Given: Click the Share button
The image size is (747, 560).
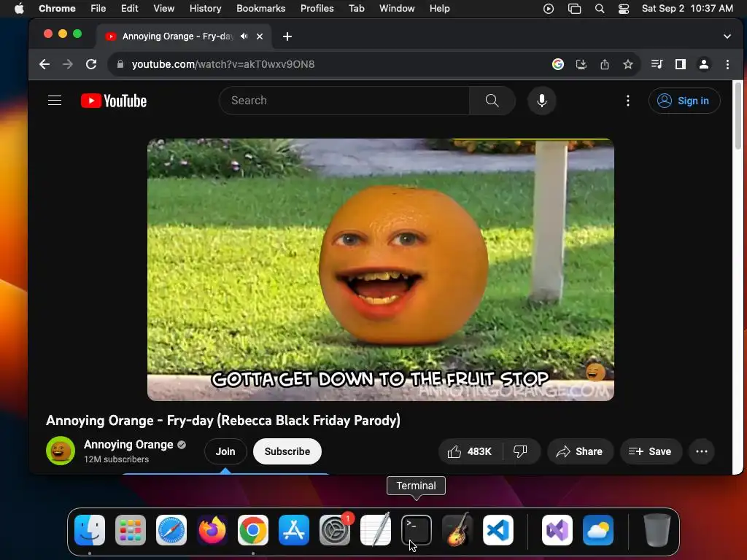Looking at the screenshot, I should click(x=578, y=451).
